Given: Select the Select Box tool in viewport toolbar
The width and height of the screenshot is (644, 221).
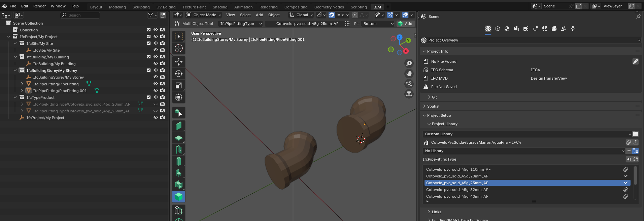Looking at the screenshot, I should click(x=179, y=36).
